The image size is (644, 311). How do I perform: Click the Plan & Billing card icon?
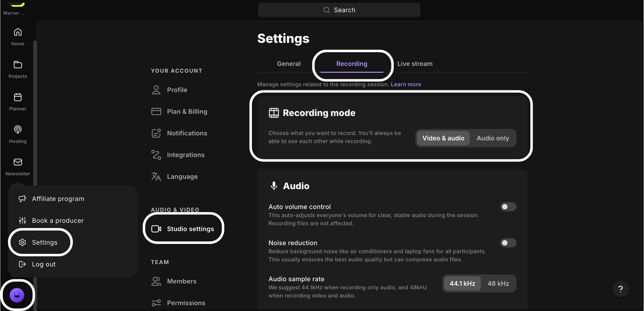[x=156, y=111]
